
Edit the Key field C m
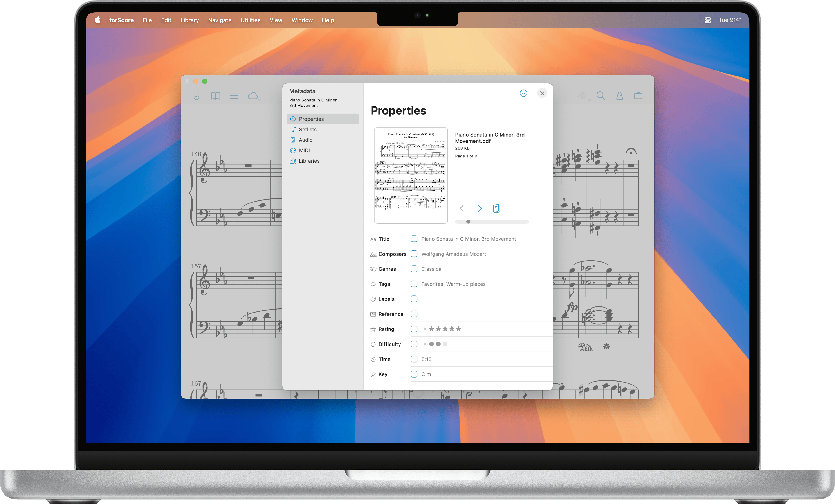pos(426,374)
